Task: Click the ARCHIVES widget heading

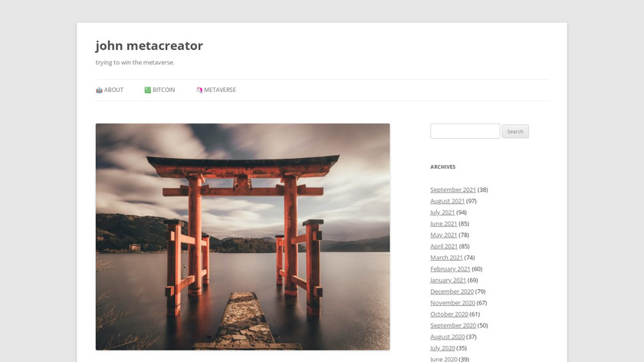Action: [x=443, y=167]
